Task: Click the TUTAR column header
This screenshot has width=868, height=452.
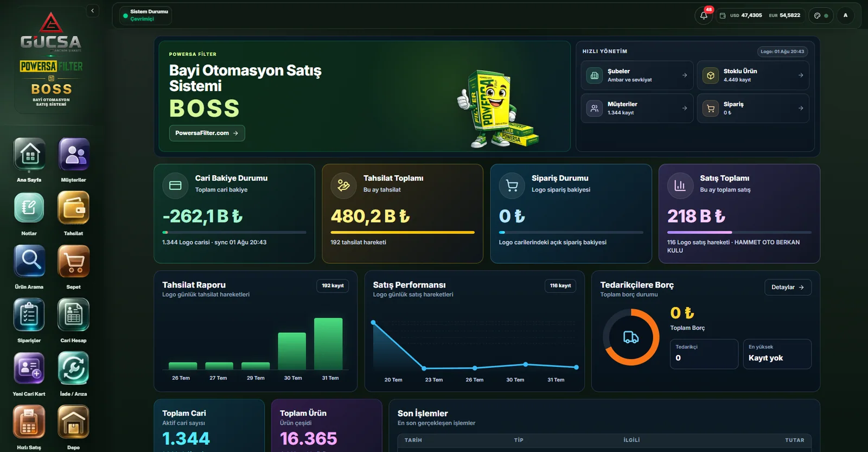Action: (x=795, y=440)
